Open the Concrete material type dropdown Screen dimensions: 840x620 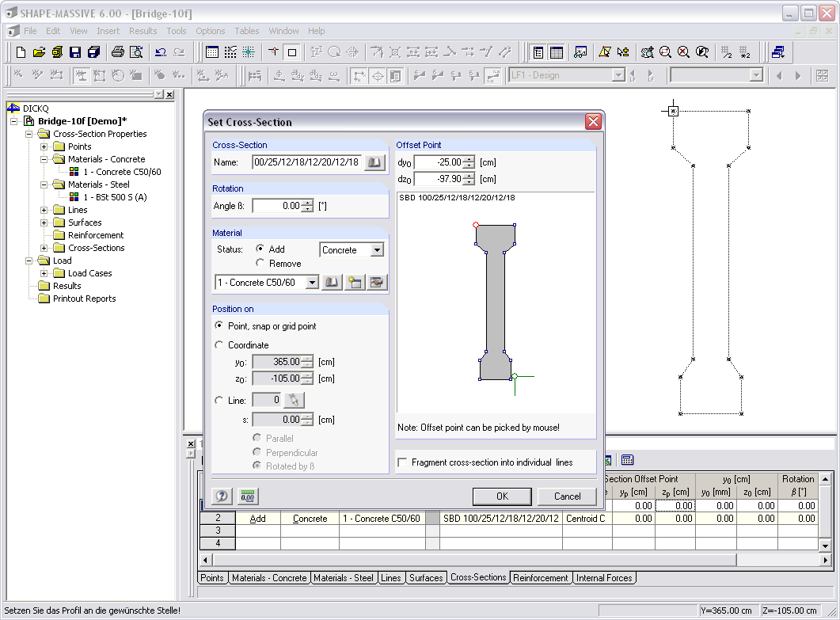click(x=376, y=250)
